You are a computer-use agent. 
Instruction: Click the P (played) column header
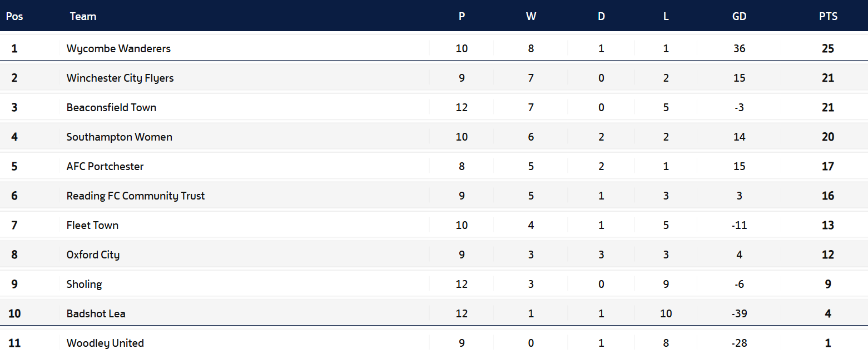click(x=462, y=16)
